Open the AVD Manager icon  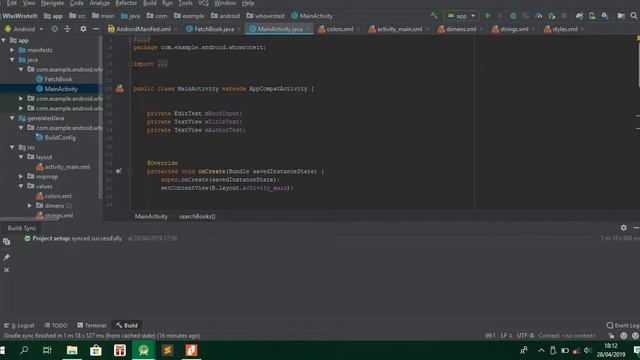592,16
